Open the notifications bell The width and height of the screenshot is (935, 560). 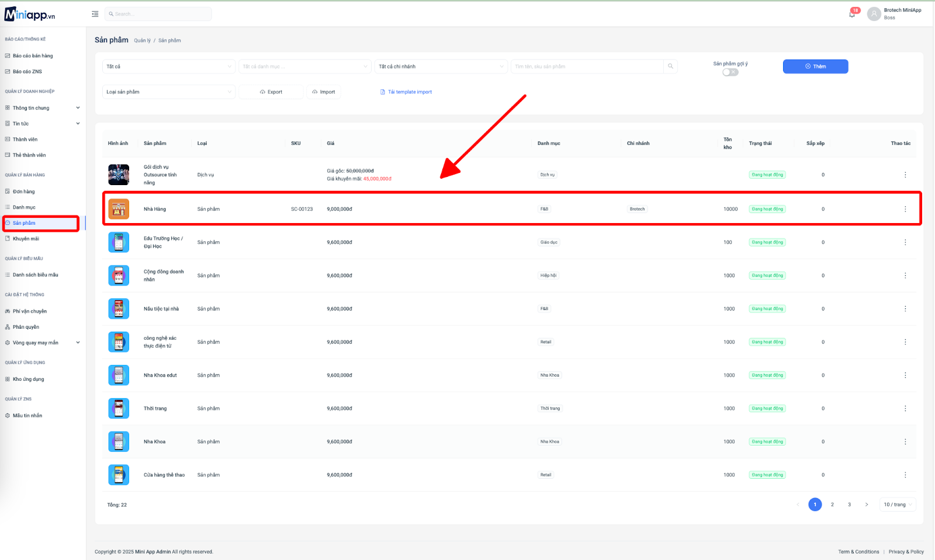point(852,14)
